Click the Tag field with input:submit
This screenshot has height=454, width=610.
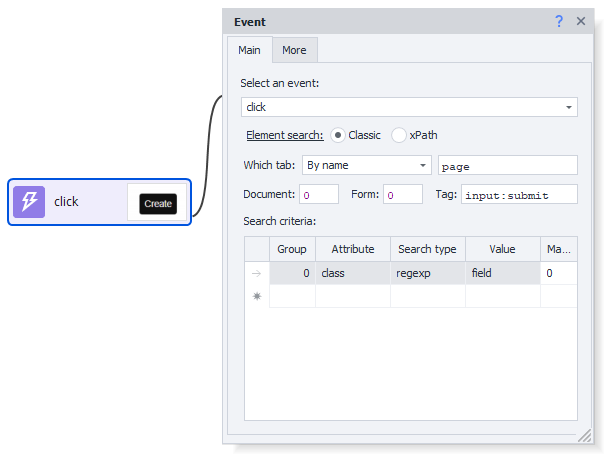(518, 195)
